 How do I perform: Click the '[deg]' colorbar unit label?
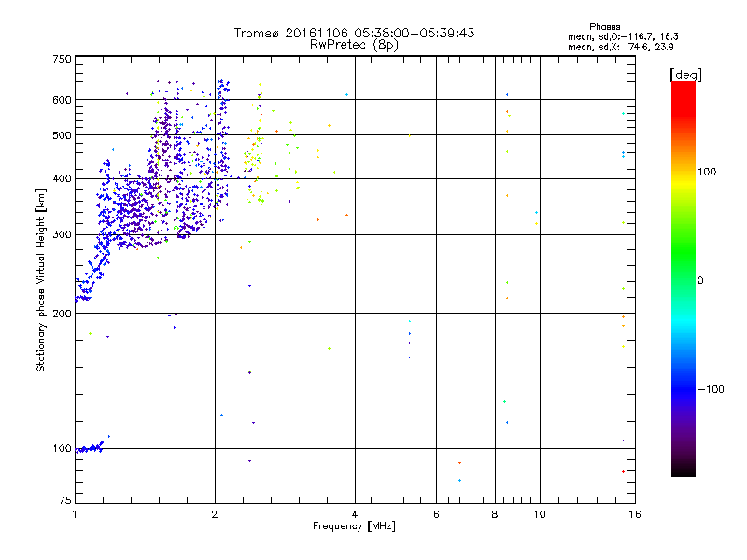[x=685, y=75]
